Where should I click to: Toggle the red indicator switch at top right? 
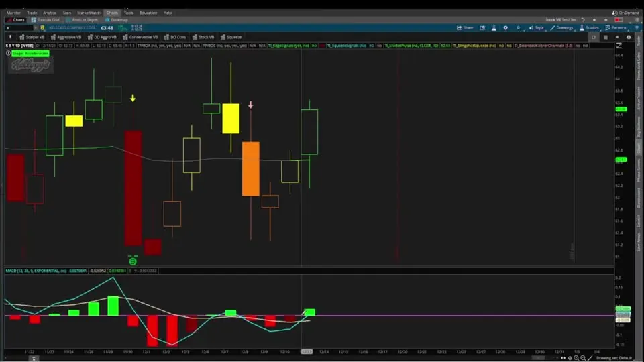[x=619, y=19]
